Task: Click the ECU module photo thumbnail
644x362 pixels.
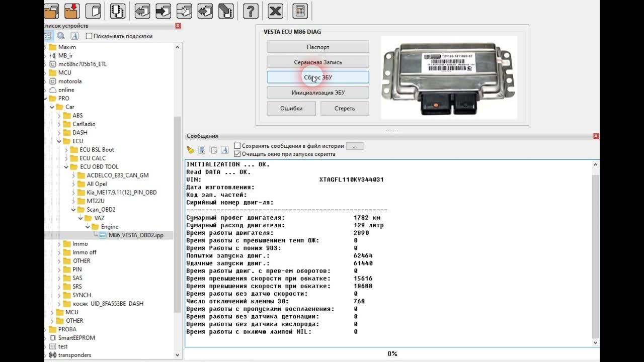Action: (449, 77)
